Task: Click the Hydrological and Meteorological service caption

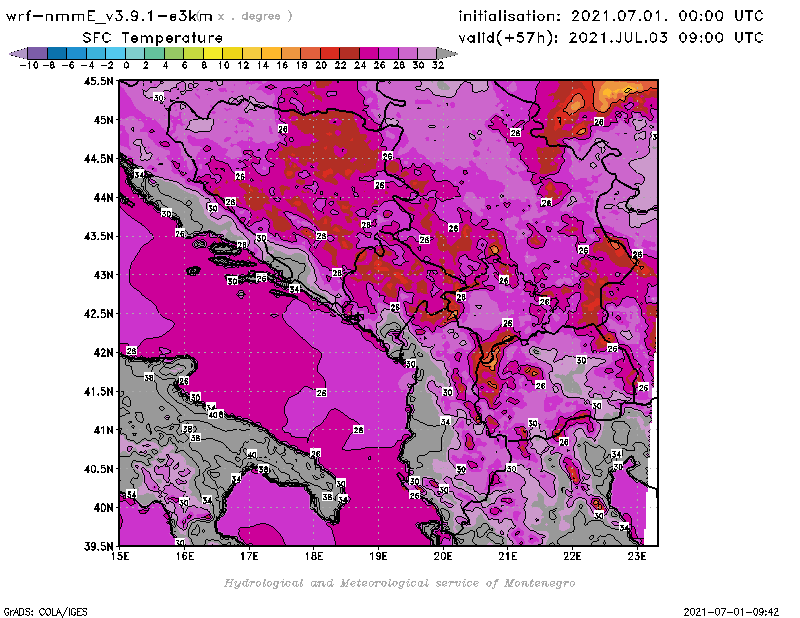Action: (398, 583)
